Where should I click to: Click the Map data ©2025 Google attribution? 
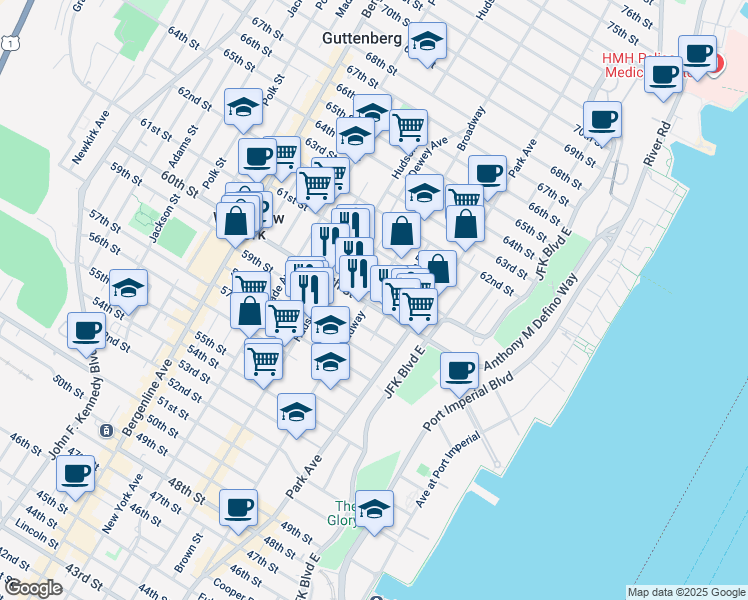click(686, 593)
